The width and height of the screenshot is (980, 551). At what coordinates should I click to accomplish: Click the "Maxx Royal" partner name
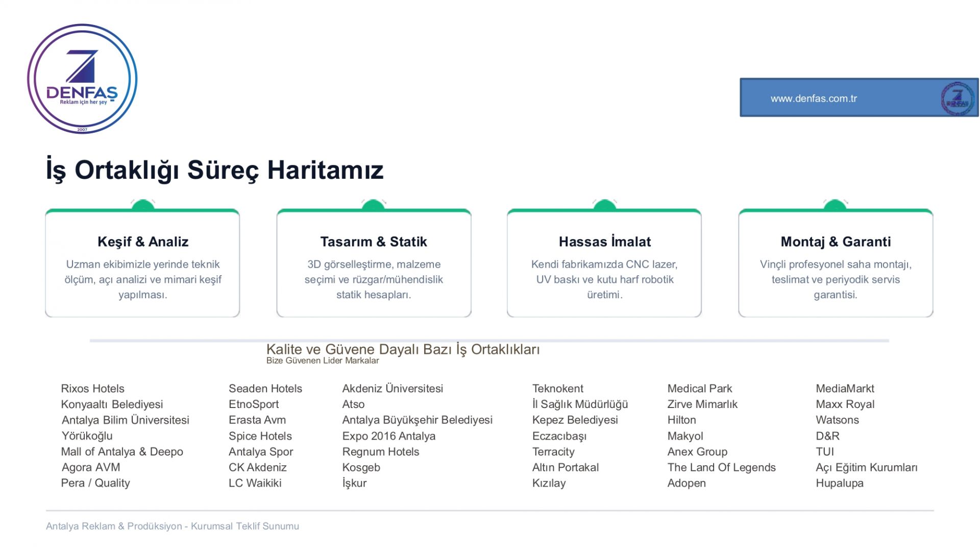(x=845, y=404)
